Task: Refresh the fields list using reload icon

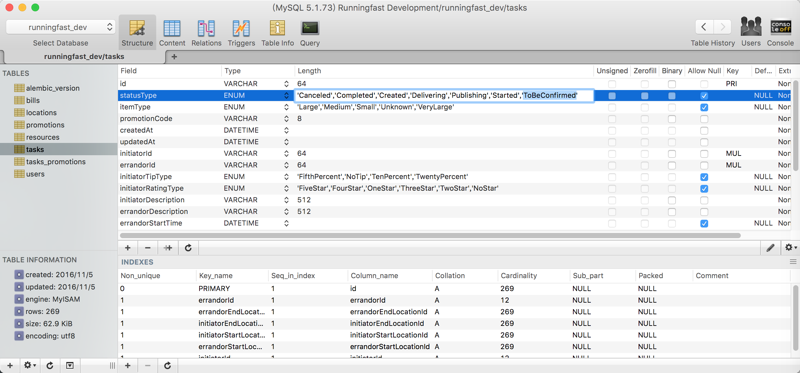Action: (188, 247)
